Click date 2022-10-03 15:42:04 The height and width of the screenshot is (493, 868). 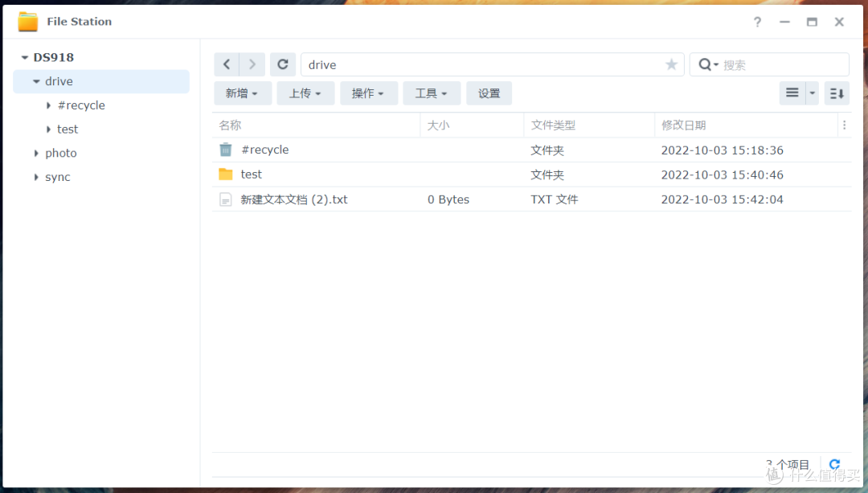[723, 199]
